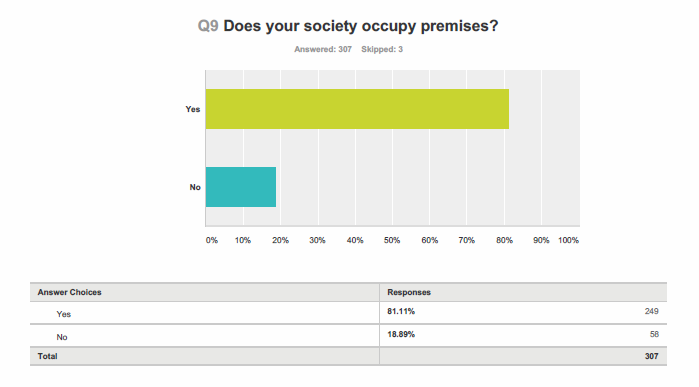Click the green Yes bar in chart
The width and height of the screenshot is (699, 387).
click(357, 109)
